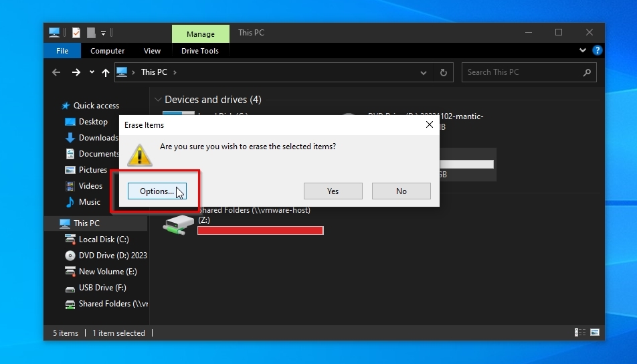Viewport: 637px width, 364px height.
Task: Click the computer icon in the address bar
Action: point(122,72)
